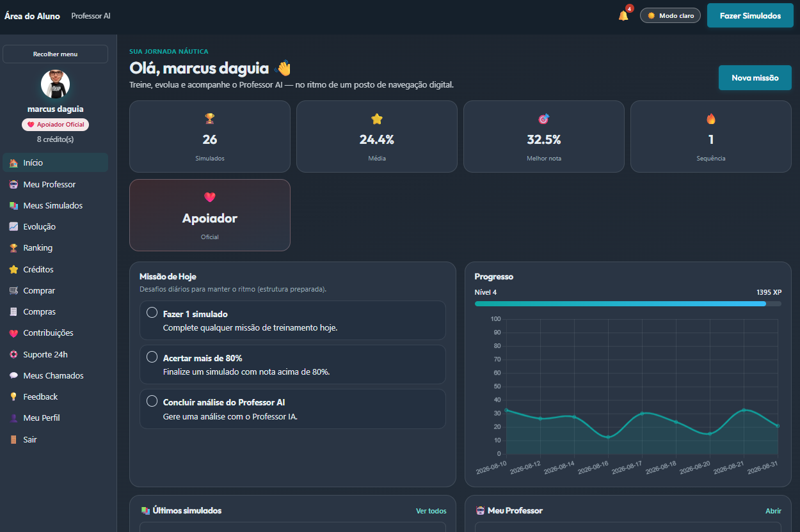Click the Nível 4 XP progress bar
The image size is (800, 532).
coord(628,304)
